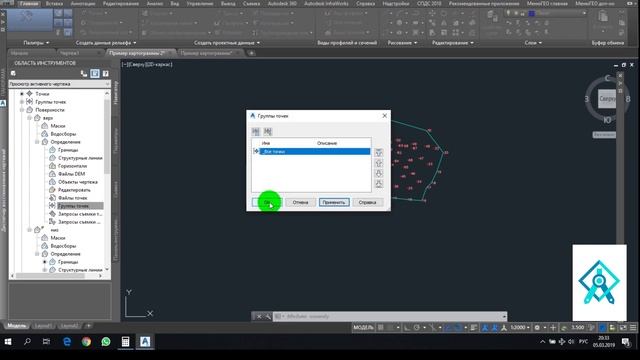The image size is (640, 360).
Task: Toggle grid display in status bar
Action: pyautogui.click(x=381, y=327)
